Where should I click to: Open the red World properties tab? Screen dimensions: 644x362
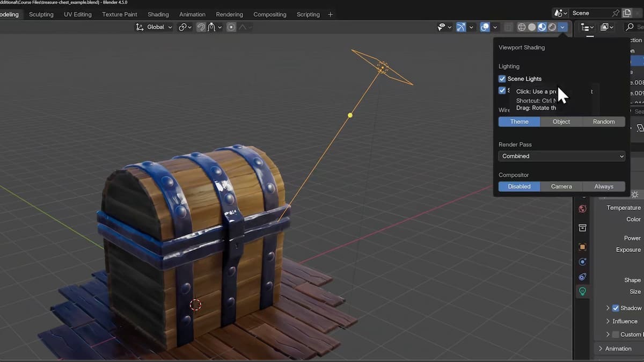(583, 209)
